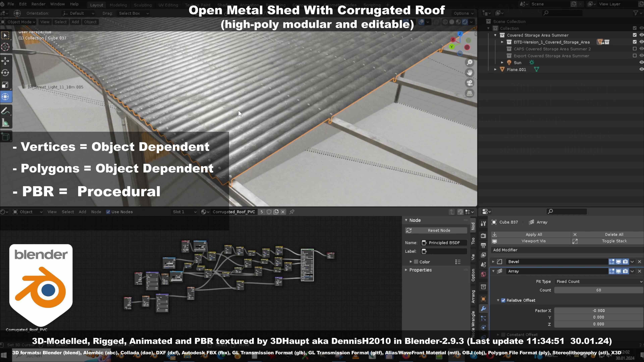Select the Add Cube tool

6,137
